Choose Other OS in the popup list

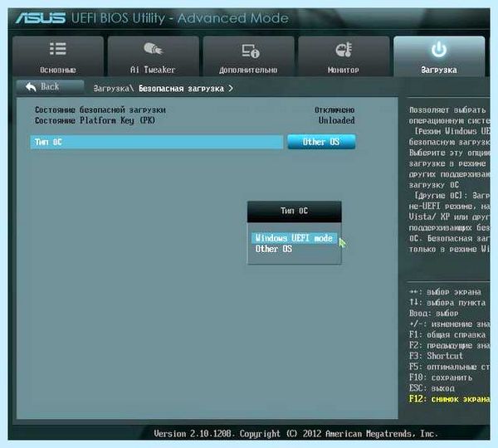click(x=274, y=249)
